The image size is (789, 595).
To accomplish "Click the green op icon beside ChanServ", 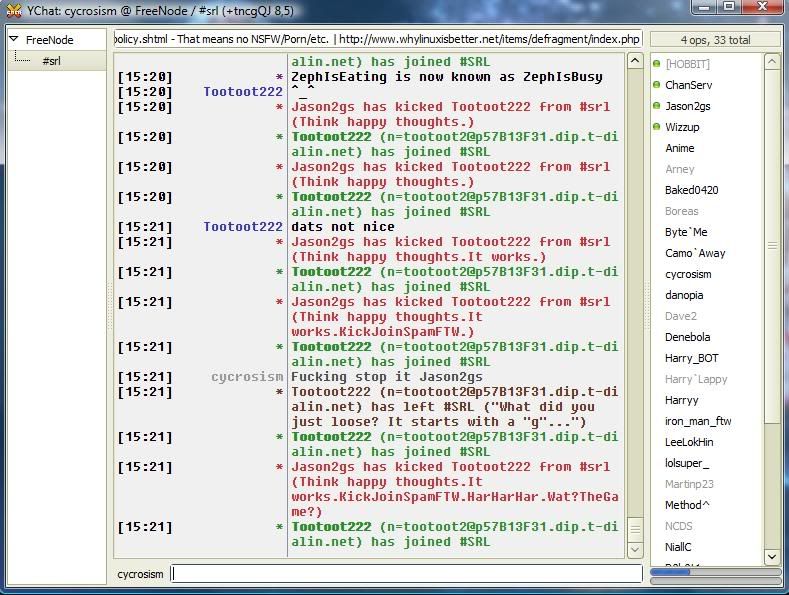I will coord(656,85).
